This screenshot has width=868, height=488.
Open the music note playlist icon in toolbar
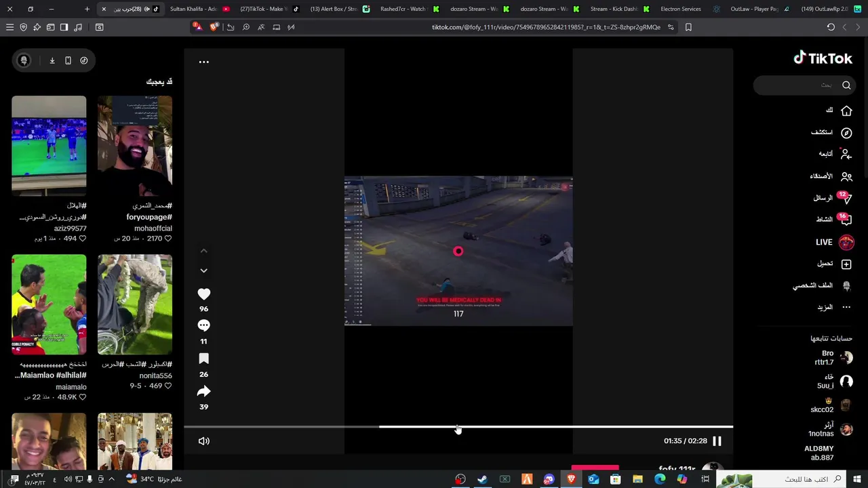(77, 27)
